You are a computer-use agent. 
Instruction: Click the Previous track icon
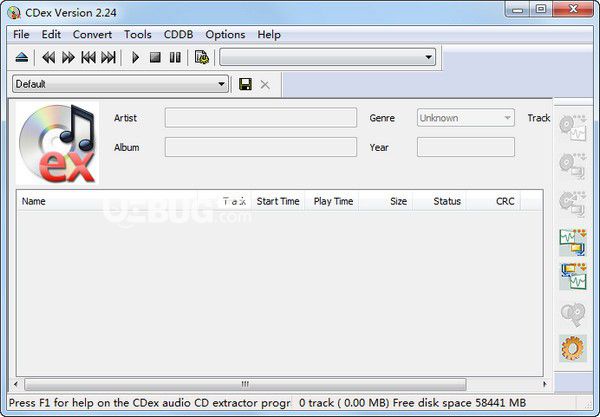[x=88, y=58]
